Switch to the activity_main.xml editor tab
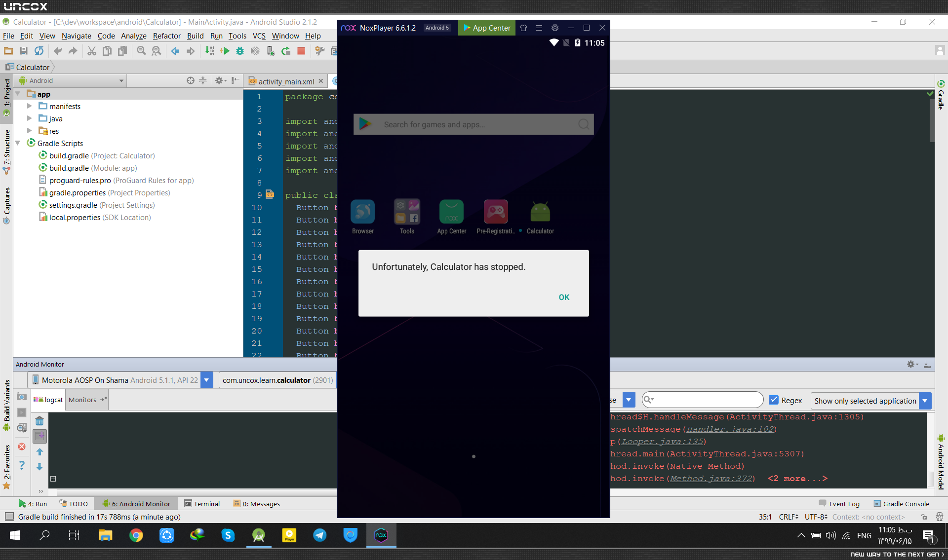Screen dimensions: 948x560 286,81
